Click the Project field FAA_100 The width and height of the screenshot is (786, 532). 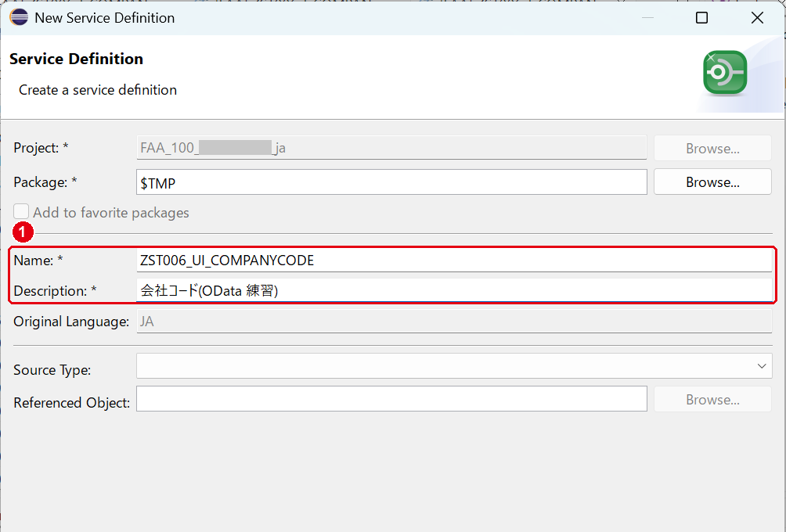point(391,148)
